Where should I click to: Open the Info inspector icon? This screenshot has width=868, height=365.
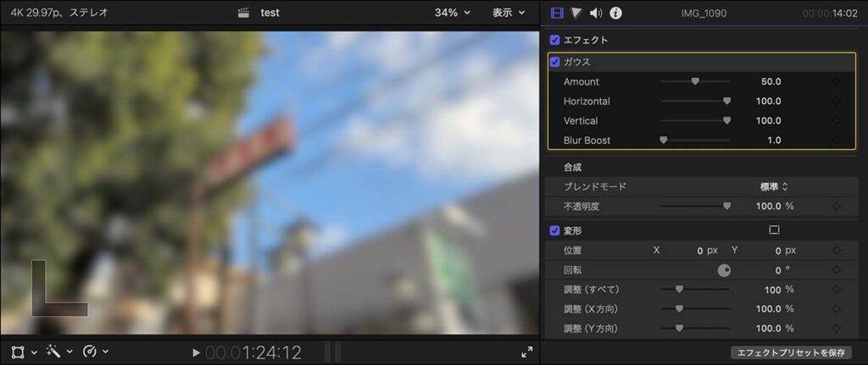615,13
